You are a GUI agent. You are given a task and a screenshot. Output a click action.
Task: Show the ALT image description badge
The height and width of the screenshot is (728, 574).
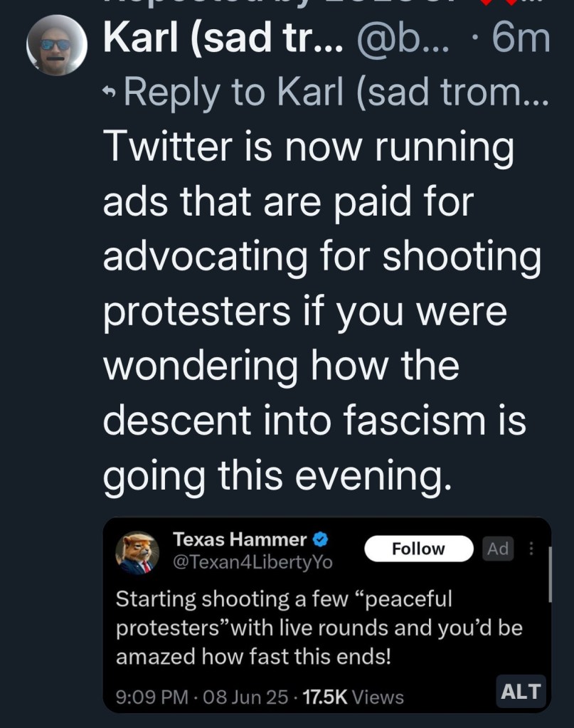click(521, 691)
